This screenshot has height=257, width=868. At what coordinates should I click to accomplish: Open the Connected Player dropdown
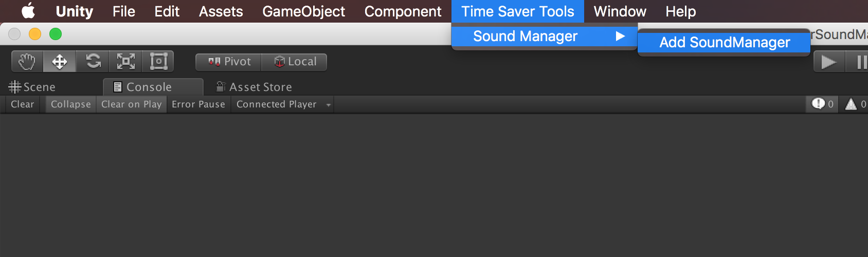283,104
